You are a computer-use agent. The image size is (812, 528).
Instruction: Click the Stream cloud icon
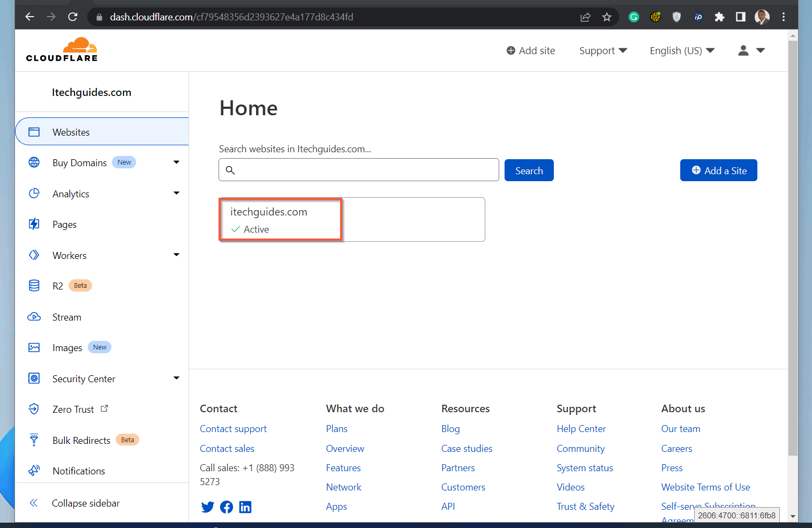click(x=34, y=317)
